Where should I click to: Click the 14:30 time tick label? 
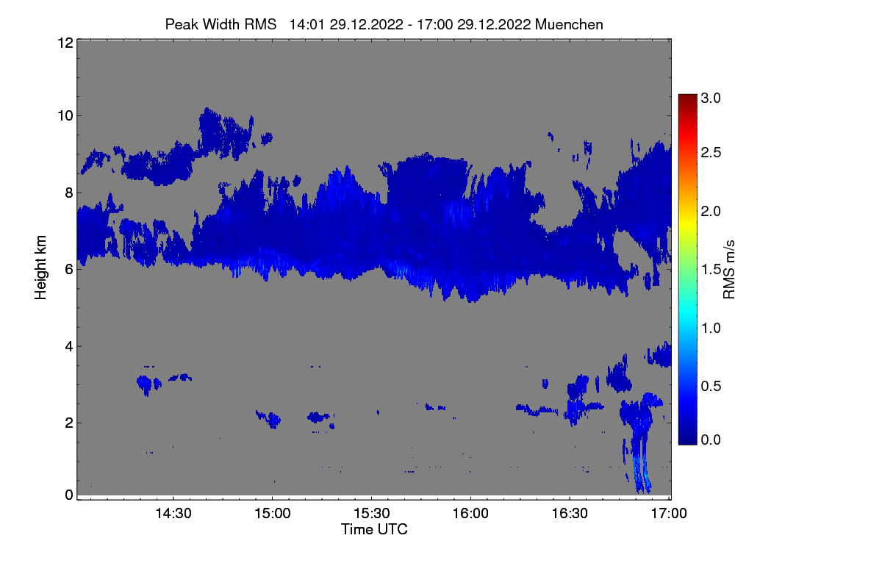pyautogui.click(x=173, y=514)
